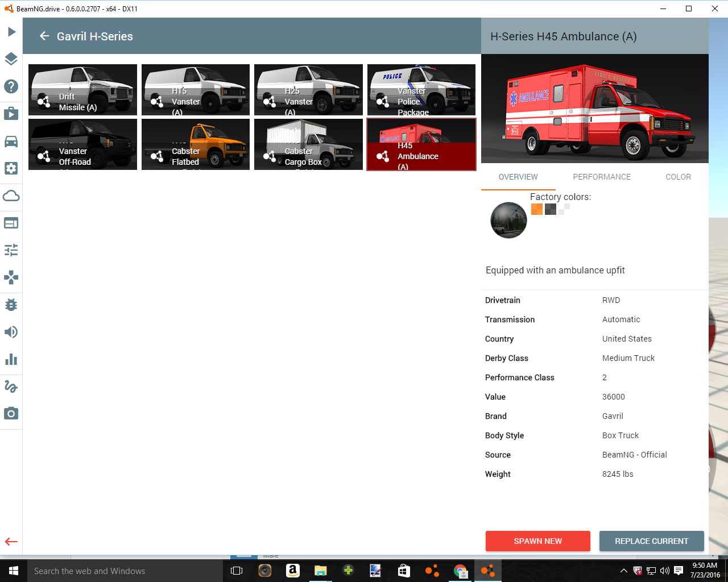
Task: Open the layers stack icon in sidebar
Action: pyautogui.click(x=11, y=59)
